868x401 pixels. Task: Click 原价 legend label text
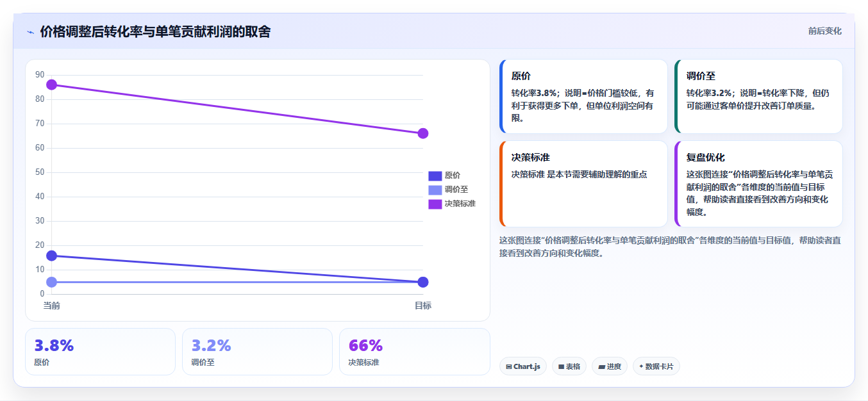pyautogui.click(x=453, y=176)
